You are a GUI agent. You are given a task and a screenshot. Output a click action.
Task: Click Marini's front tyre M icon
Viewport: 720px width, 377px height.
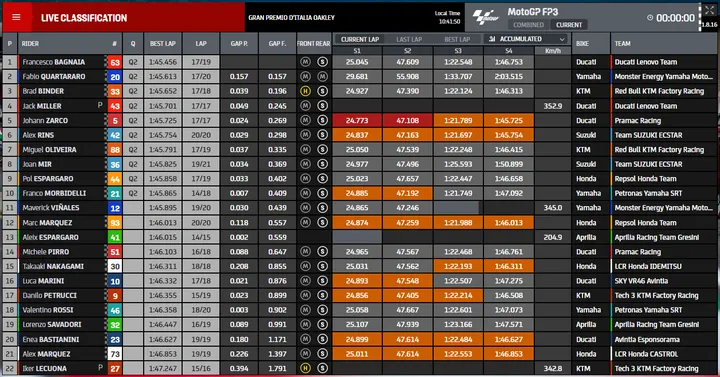(305, 281)
